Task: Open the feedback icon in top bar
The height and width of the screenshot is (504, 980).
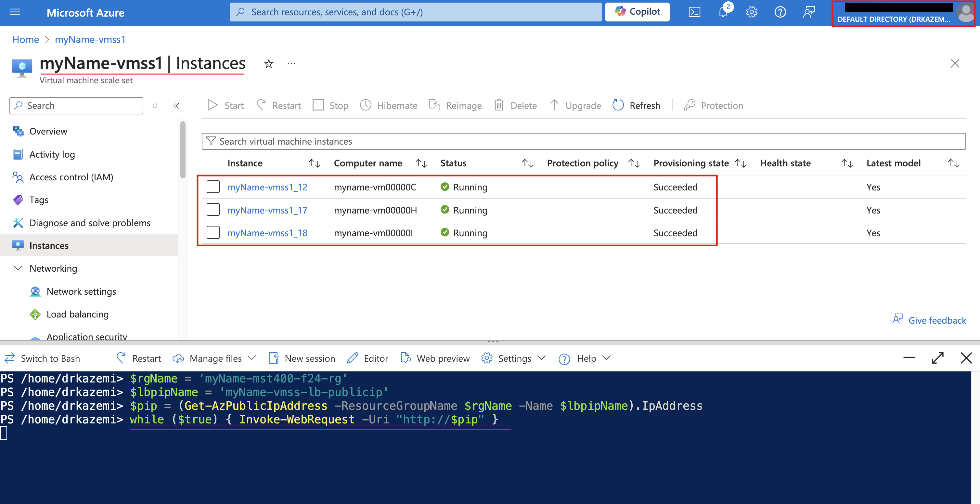Action: tap(809, 12)
